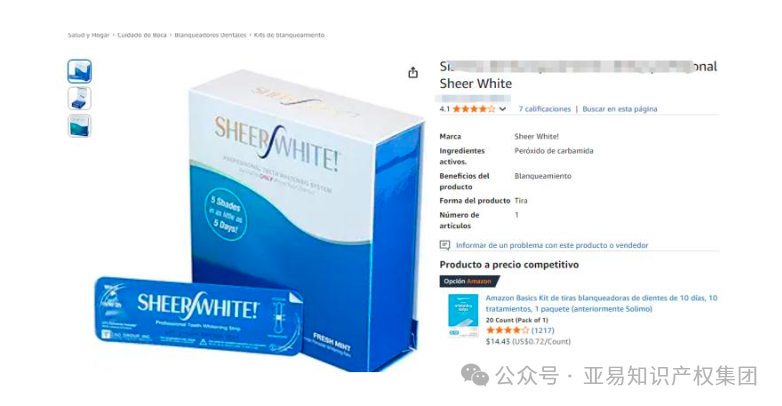Click the report problem speech-bubble icon
782x406 pixels.
pos(444,245)
